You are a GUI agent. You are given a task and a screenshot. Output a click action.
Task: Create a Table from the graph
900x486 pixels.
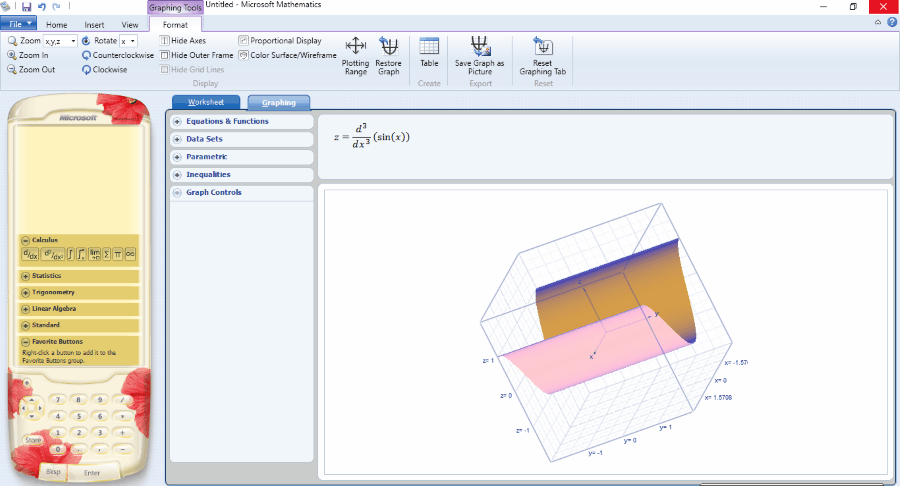429,53
